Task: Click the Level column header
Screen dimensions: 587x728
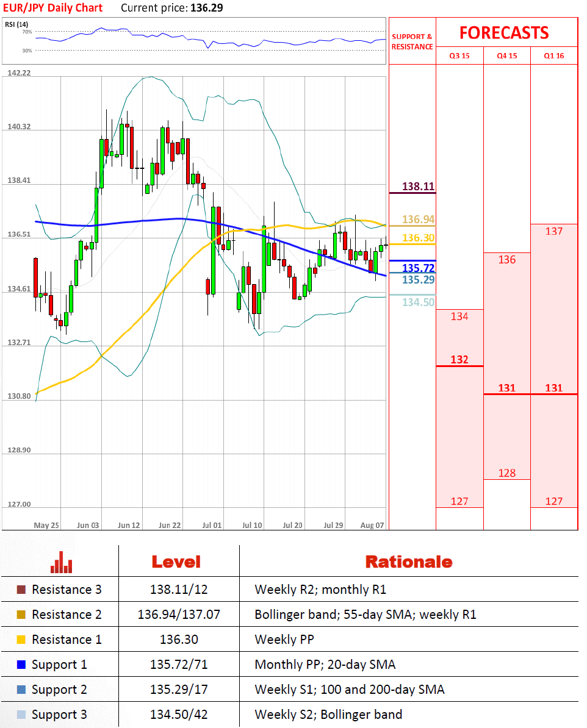Action: pyautogui.click(x=176, y=562)
